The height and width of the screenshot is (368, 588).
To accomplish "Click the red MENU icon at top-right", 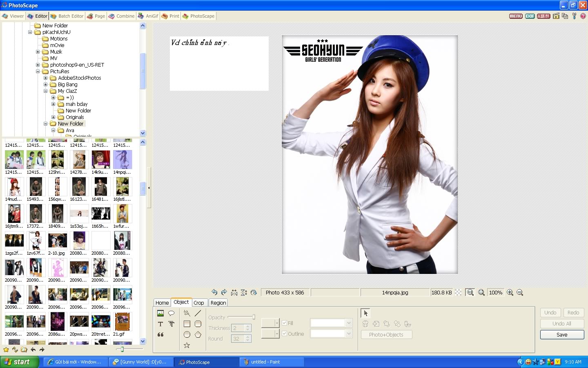I will click(x=516, y=16).
